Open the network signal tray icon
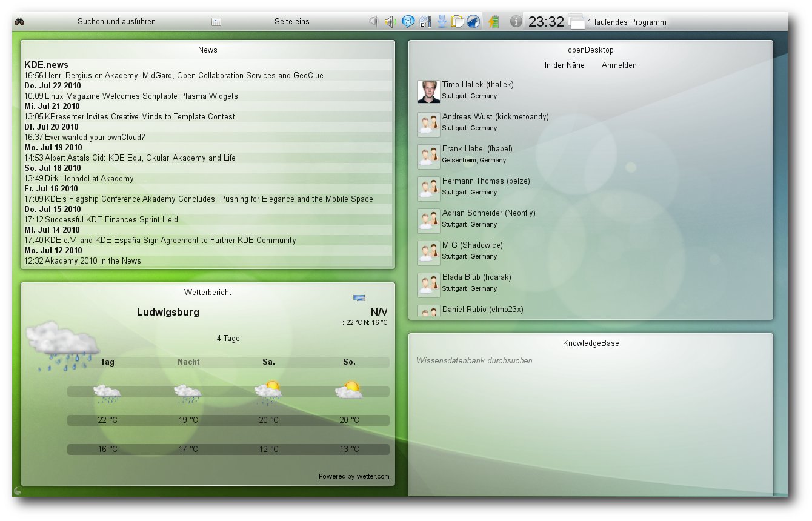812x521 pixels. point(425,22)
